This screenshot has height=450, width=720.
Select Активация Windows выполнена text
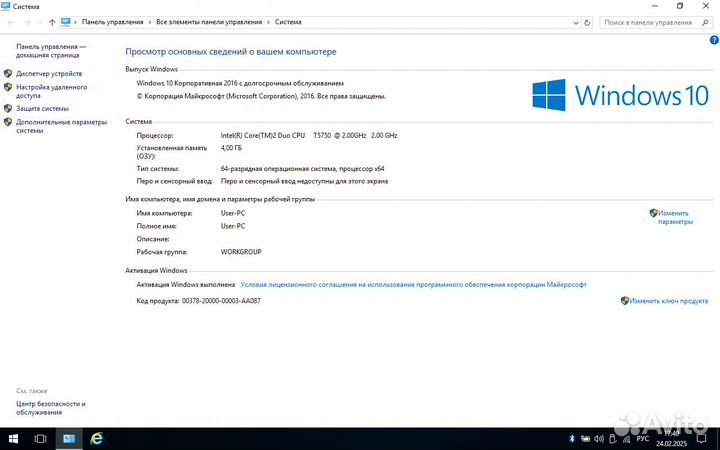click(186, 285)
